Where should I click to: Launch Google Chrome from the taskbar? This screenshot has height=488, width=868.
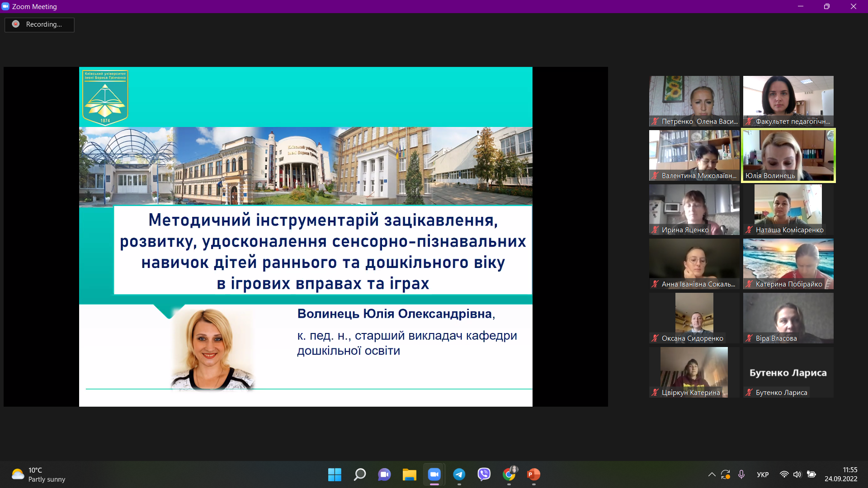[x=509, y=475]
